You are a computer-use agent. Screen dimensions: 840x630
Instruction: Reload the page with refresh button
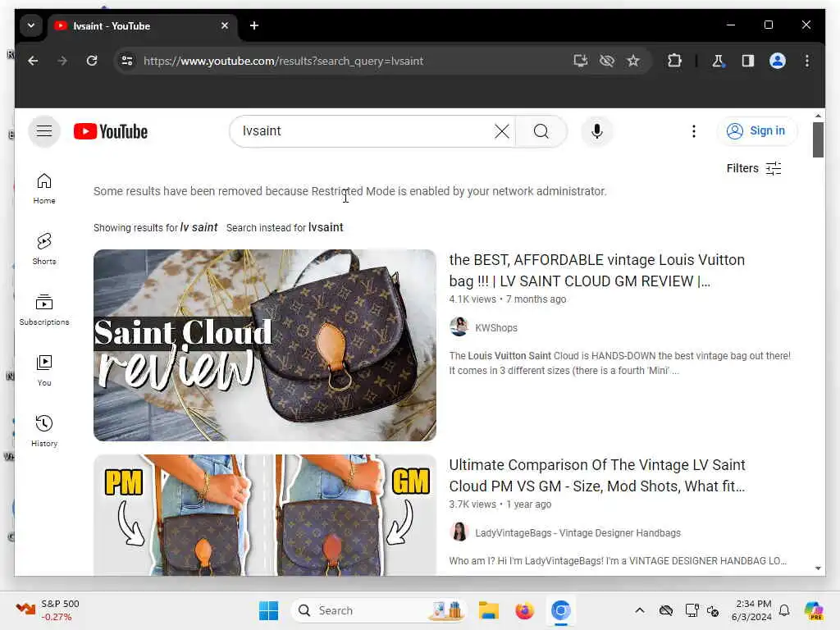pos(92,61)
